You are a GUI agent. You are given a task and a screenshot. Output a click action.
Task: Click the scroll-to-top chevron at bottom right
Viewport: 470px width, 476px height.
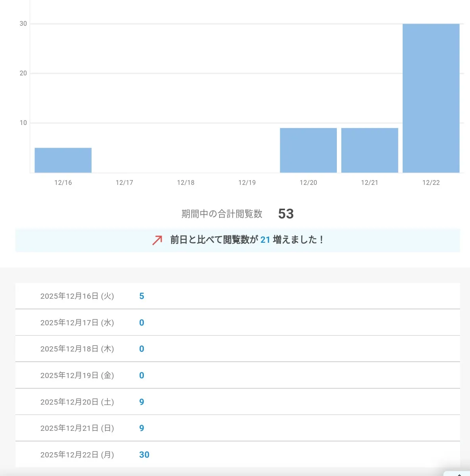pos(459,474)
